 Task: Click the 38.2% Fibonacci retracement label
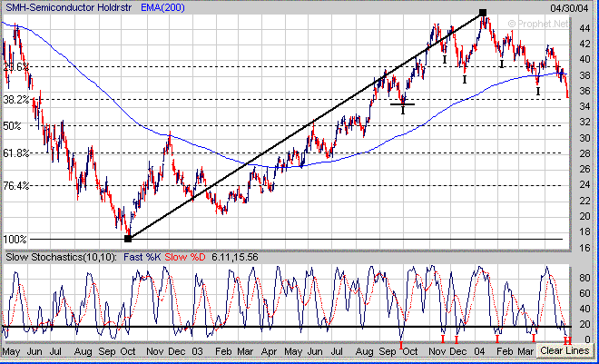pyautogui.click(x=16, y=100)
